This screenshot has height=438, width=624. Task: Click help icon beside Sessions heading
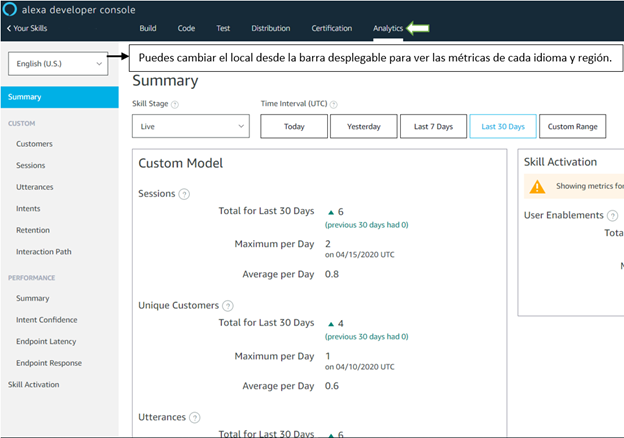[x=184, y=194]
